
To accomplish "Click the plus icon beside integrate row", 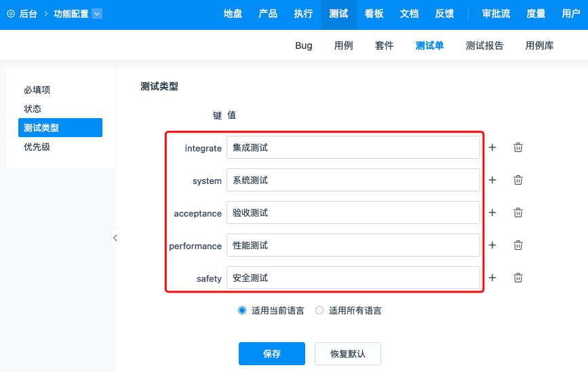I will pyautogui.click(x=492, y=147).
